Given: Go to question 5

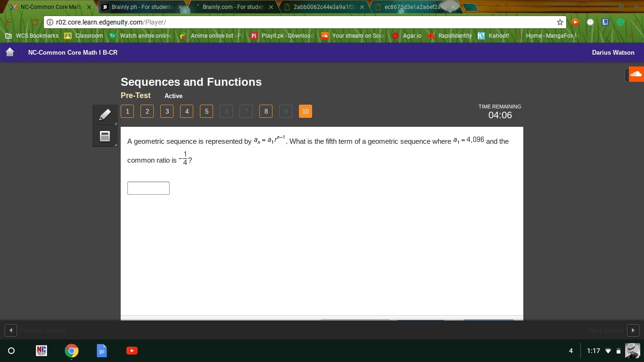Looking at the screenshot, I should [206, 111].
